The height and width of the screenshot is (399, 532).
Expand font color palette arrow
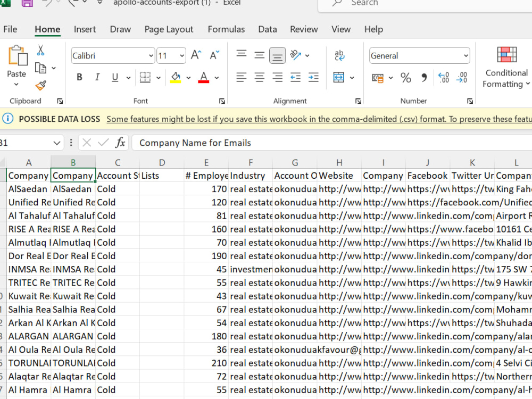217,78
